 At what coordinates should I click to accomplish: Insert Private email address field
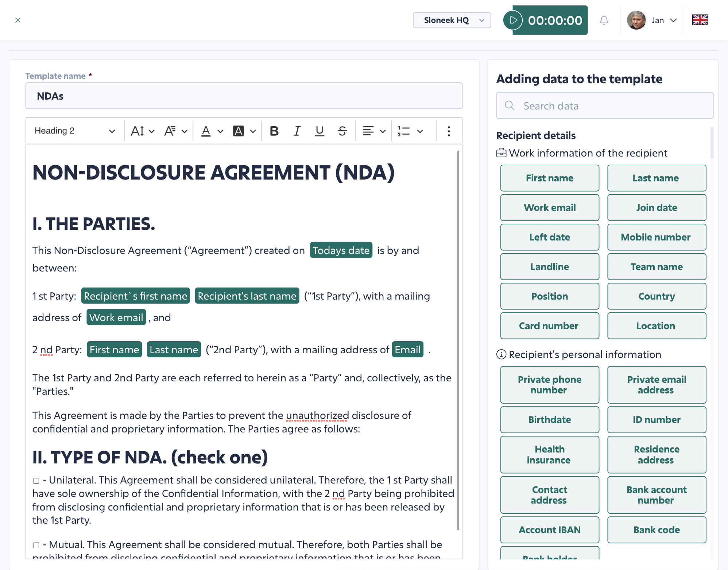click(657, 385)
